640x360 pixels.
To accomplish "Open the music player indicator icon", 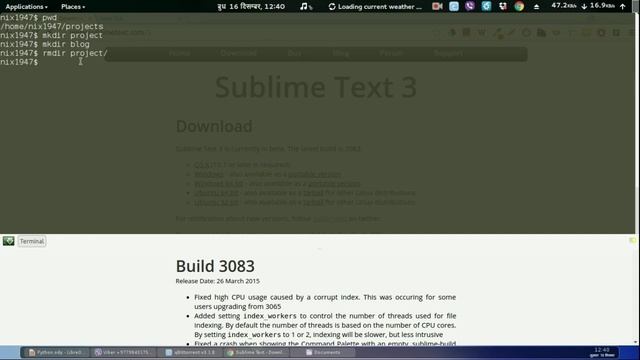I will tap(305, 7).
